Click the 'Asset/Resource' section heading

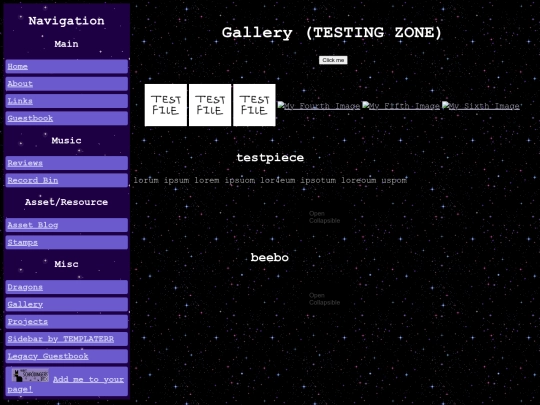[x=66, y=202]
